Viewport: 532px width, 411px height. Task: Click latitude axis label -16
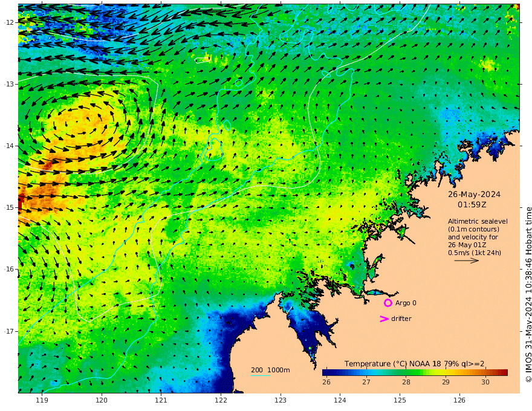tap(9, 269)
